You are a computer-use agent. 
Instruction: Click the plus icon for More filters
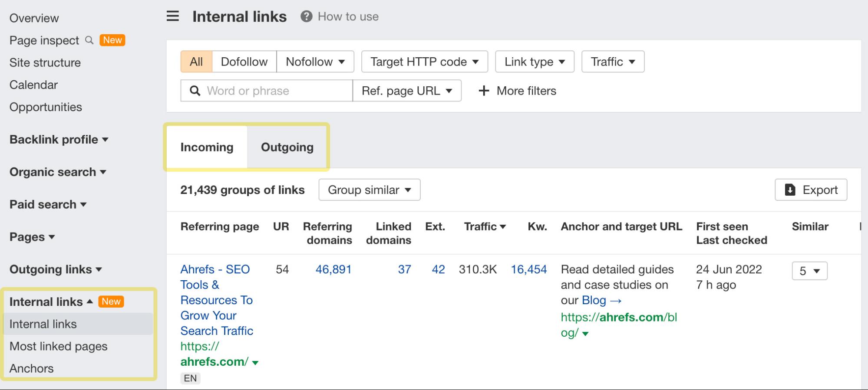483,91
